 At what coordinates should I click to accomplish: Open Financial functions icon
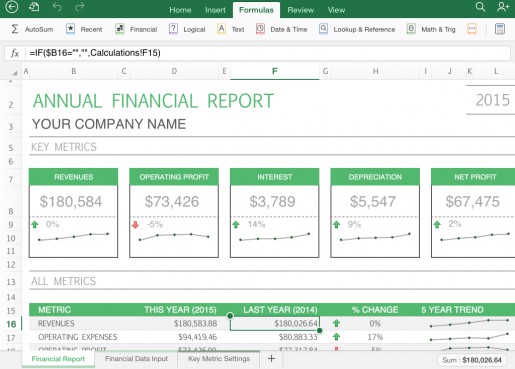120,29
